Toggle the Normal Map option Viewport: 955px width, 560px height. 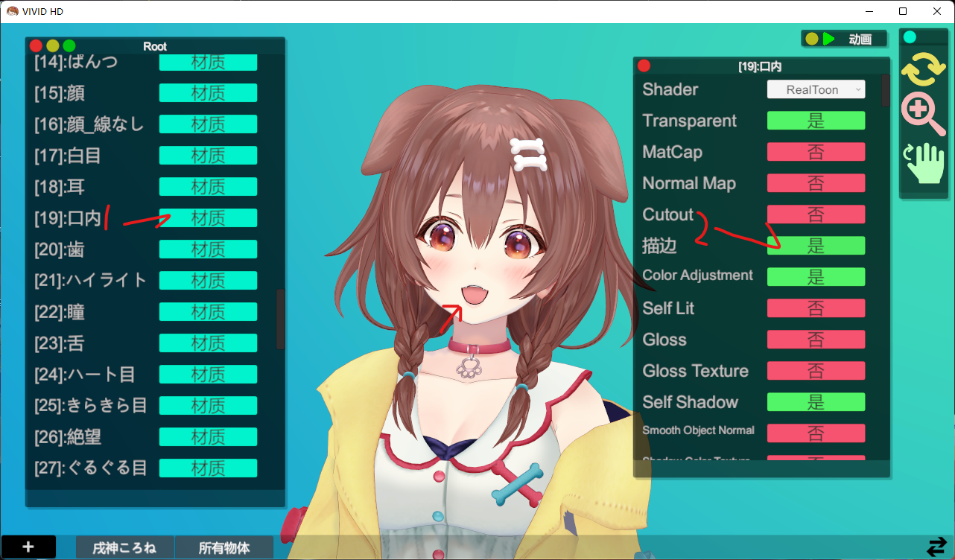coord(816,183)
